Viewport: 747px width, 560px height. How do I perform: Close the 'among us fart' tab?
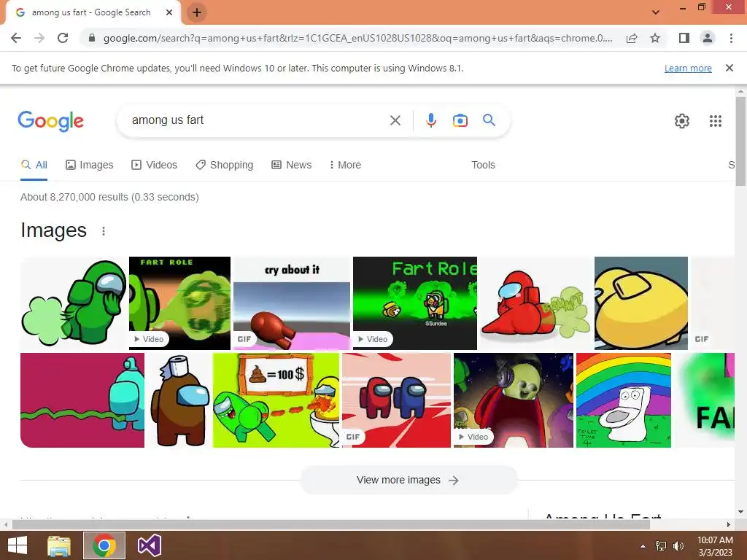pos(169,12)
